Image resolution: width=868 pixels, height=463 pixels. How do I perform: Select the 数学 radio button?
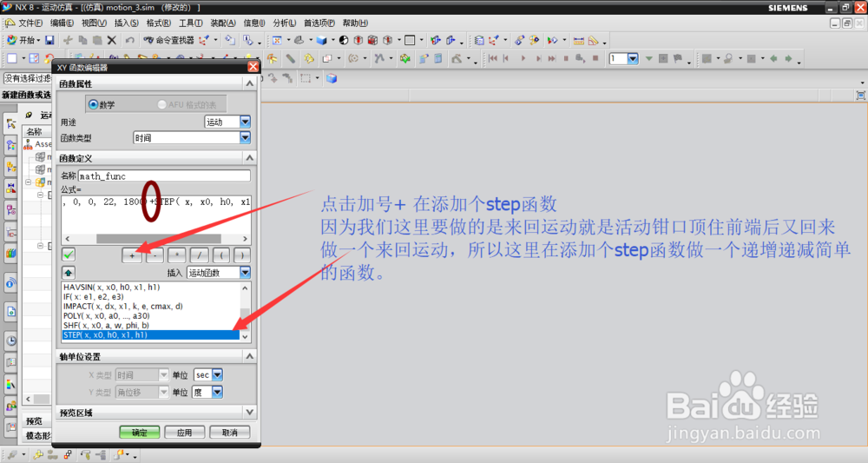point(93,104)
